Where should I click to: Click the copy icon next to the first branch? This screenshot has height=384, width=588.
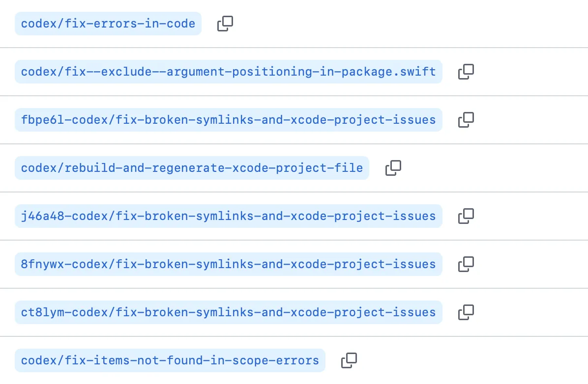[225, 24]
